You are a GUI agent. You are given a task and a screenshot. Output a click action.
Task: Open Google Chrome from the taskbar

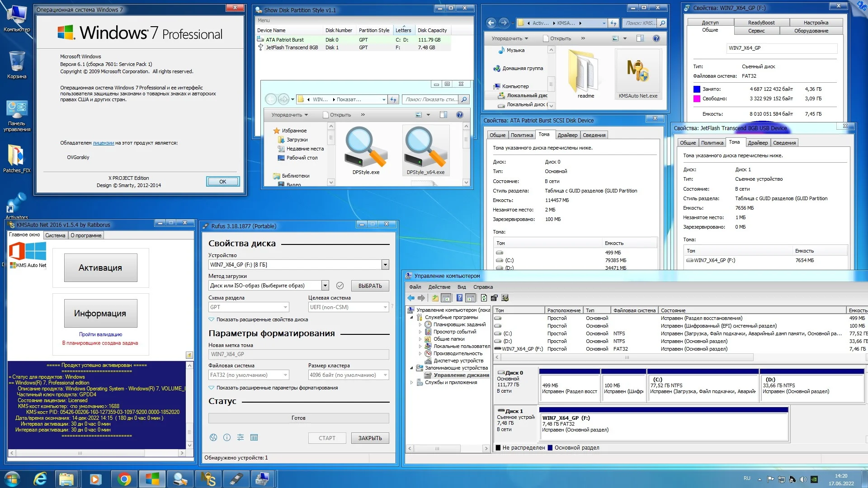click(124, 479)
